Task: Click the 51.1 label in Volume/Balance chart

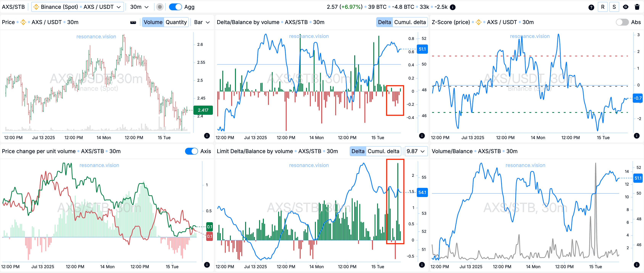Action: pyautogui.click(x=638, y=178)
